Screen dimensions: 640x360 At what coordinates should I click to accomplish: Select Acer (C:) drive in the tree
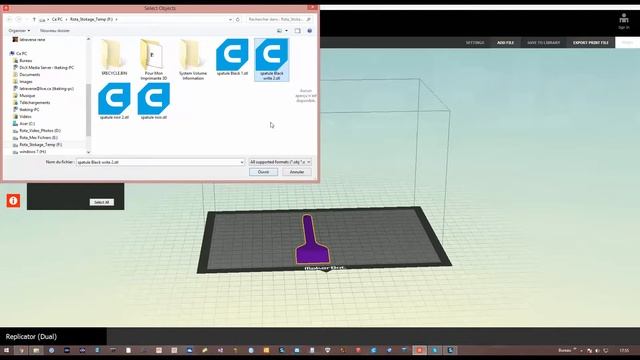(x=27, y=123)
